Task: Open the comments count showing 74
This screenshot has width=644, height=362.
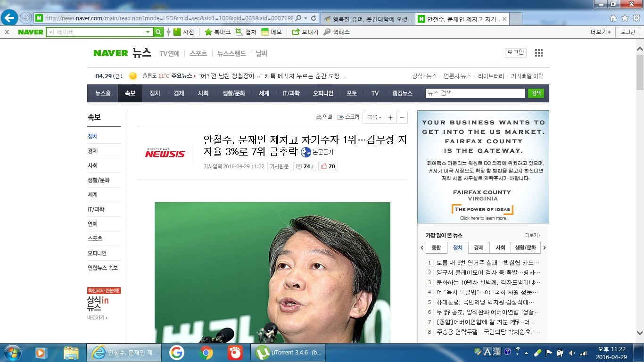Action: coord(304,166)
